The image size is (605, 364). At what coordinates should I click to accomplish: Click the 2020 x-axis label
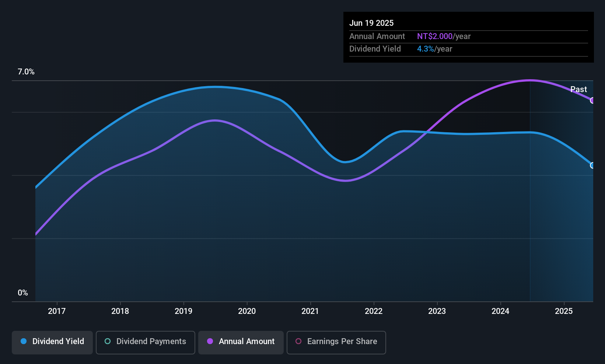(x=247, y=311)
